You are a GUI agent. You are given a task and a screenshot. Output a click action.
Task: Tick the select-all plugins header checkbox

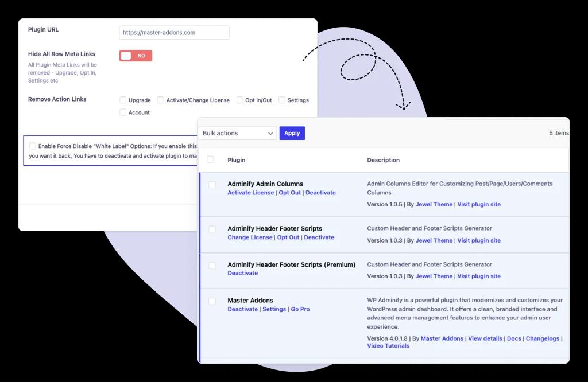[210, 160]
